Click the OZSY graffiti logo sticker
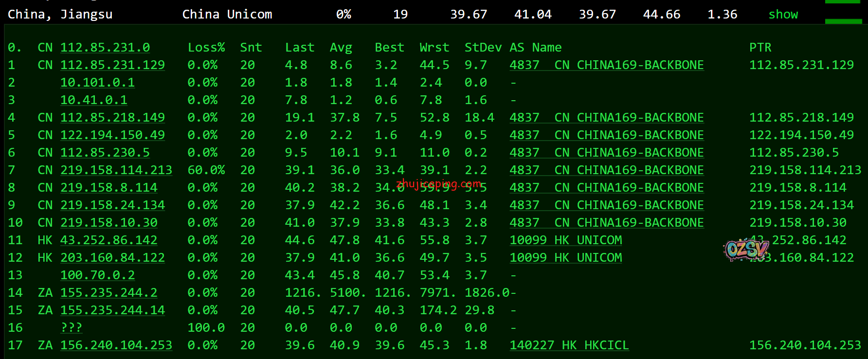 tap(746, 250)
